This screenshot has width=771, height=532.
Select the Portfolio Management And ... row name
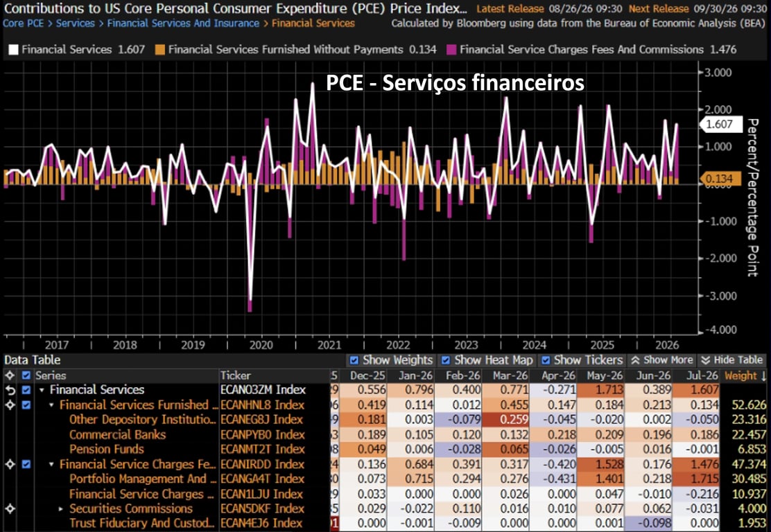click(143, 479)
